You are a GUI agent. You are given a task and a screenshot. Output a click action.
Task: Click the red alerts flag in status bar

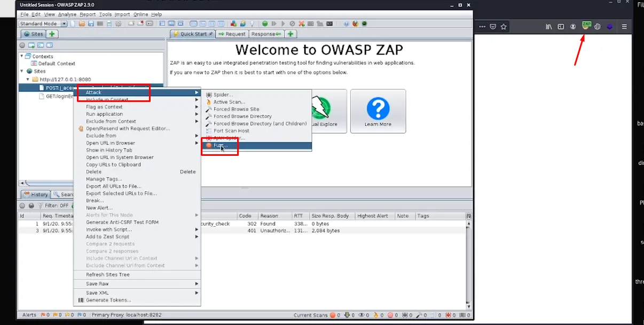(44, 315)
